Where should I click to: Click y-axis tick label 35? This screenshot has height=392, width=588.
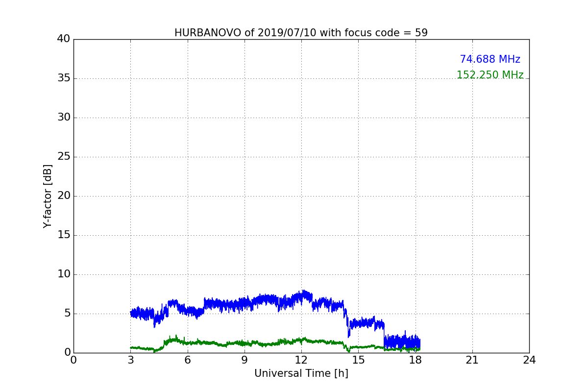64,78
